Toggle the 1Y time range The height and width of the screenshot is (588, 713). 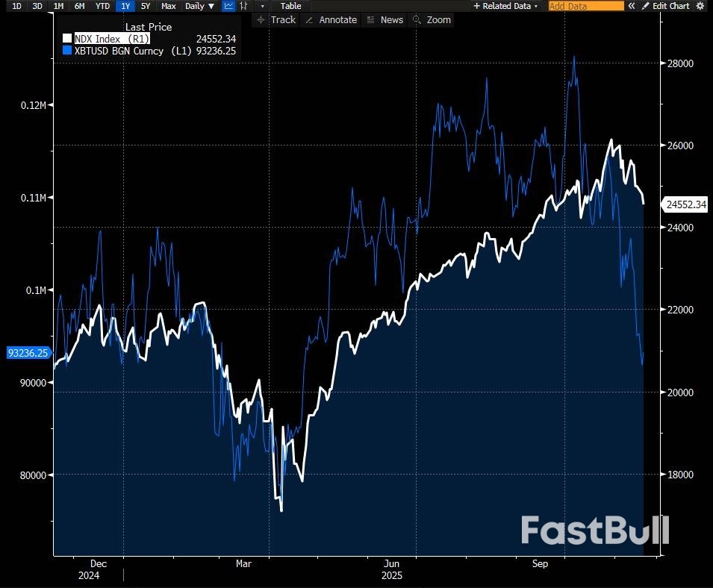(125, 6)
